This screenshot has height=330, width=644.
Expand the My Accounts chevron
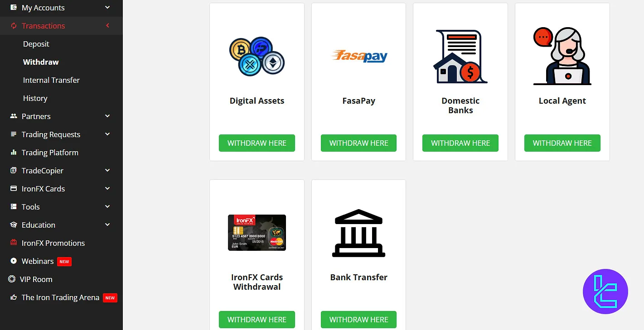(x=107, y=7)
